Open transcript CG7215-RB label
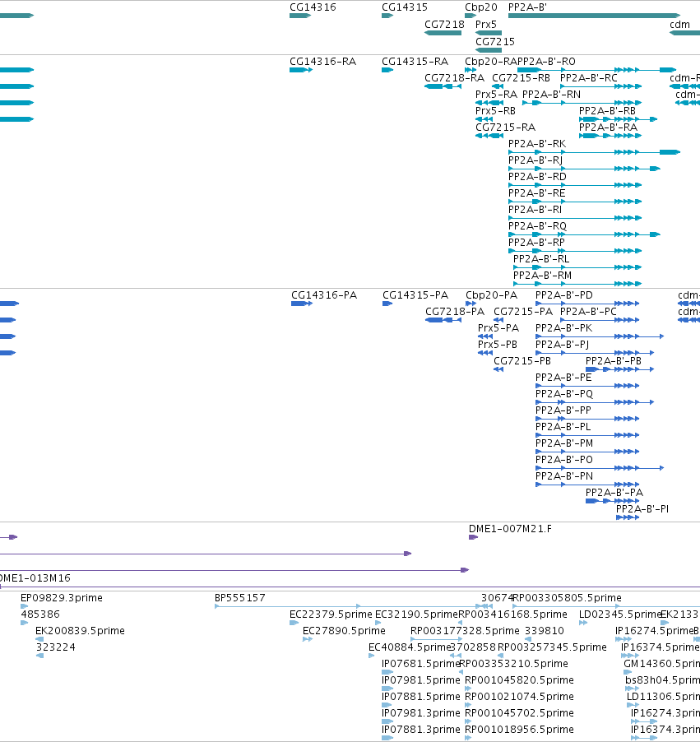Image resolution: width=700 pixels, height=742 pixels. (522, 78)
